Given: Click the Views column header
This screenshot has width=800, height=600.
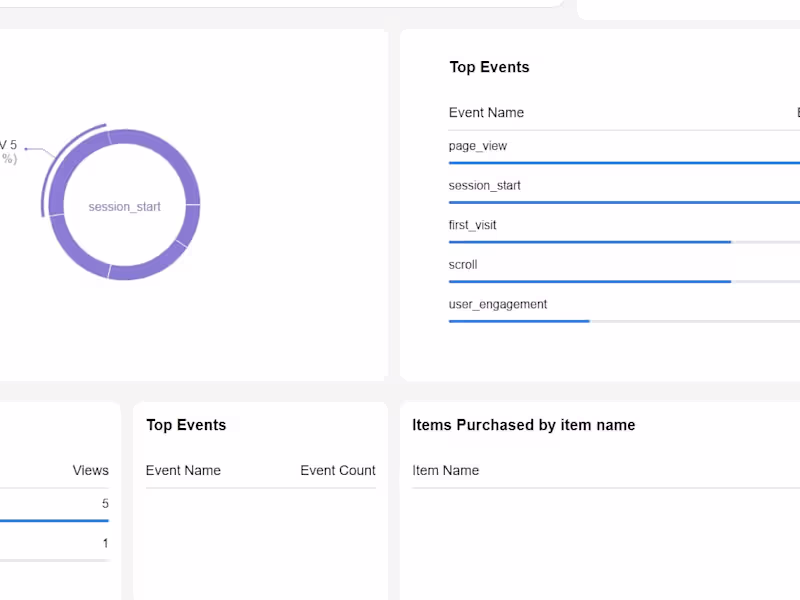Looking at the screenshot, I should (90, 470).
